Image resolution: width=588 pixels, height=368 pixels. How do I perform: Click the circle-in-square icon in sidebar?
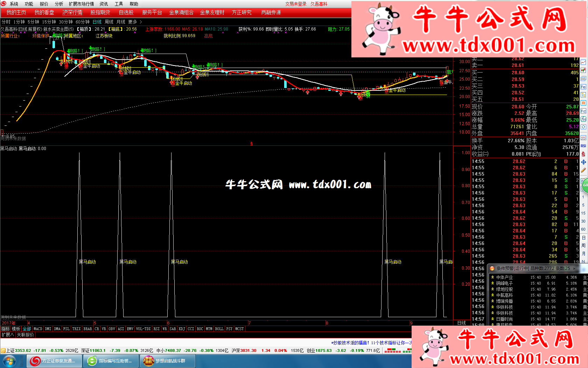[x=583, y=127]
